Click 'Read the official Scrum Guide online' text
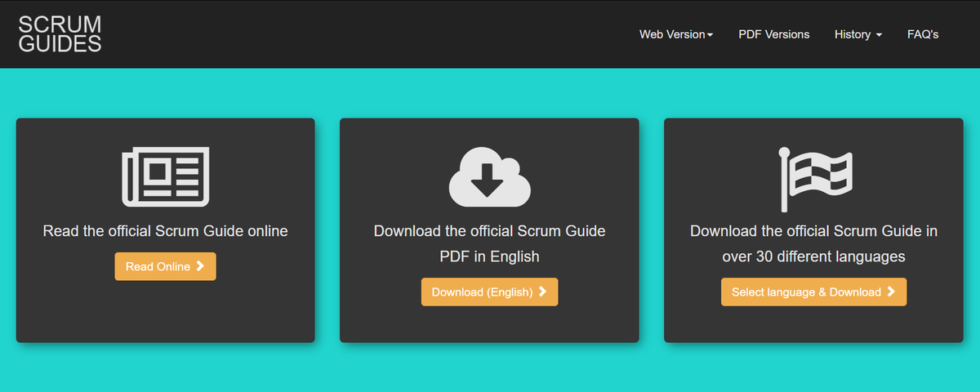980x392 pixels. 166,231
